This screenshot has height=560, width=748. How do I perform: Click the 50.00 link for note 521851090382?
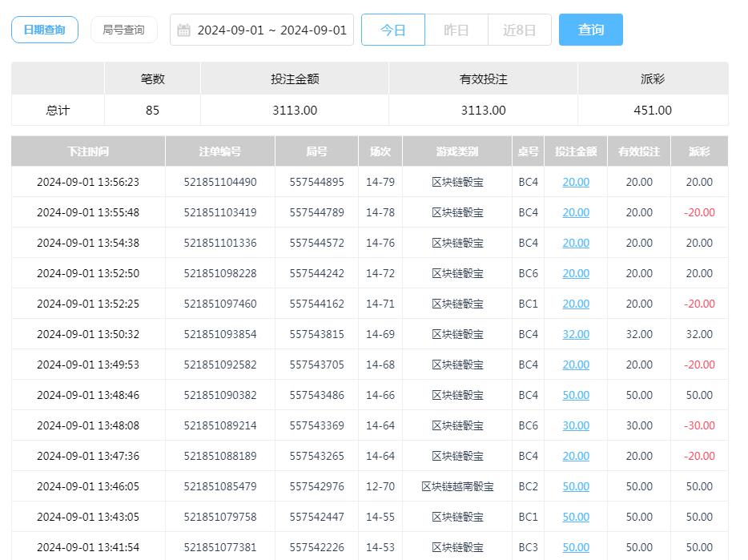point(576,395)
